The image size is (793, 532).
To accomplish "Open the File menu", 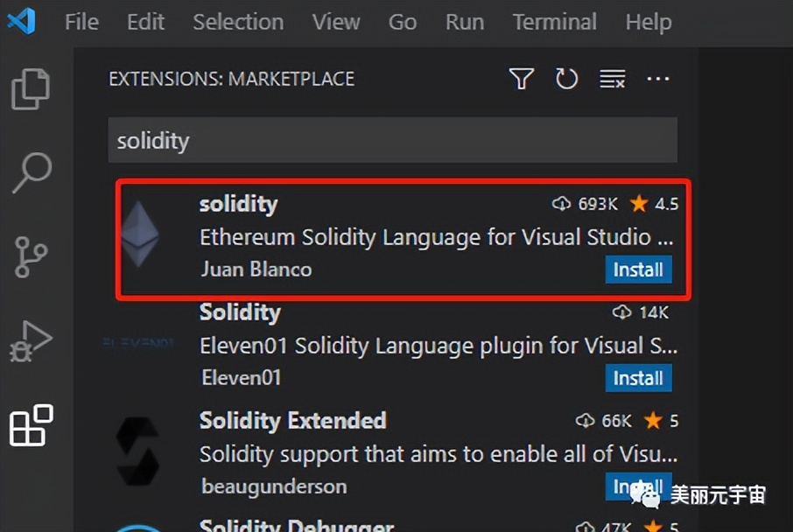I will (x=81, y=22).
